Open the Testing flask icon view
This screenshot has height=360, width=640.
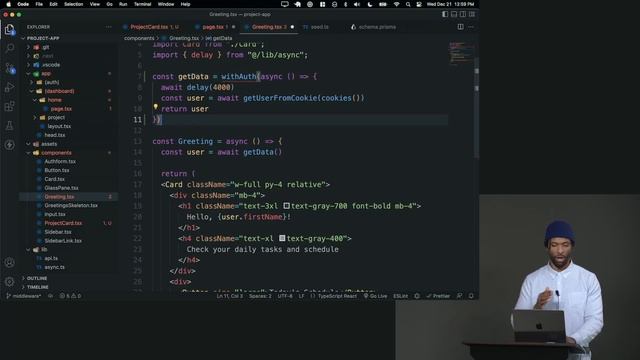pos(9,125)
